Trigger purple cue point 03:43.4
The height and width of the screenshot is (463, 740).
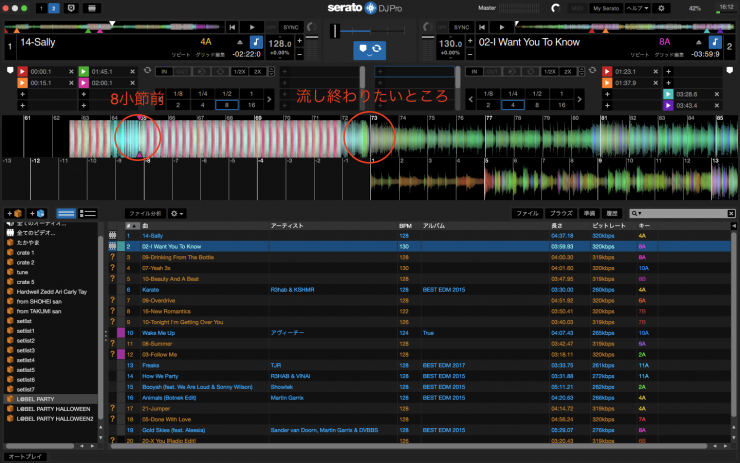[668, 105]
